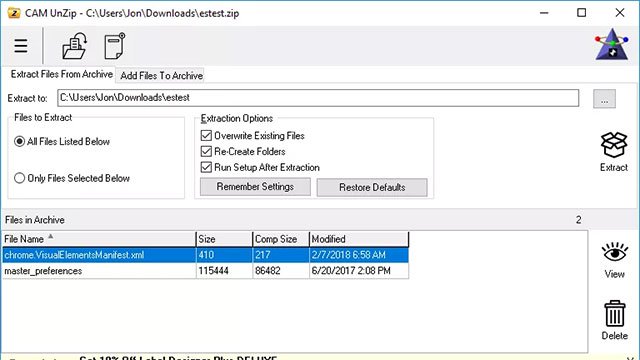Click size value 410
Image resolution: width=640 pixels, height=360 pixels.
(x=206, y=255)
